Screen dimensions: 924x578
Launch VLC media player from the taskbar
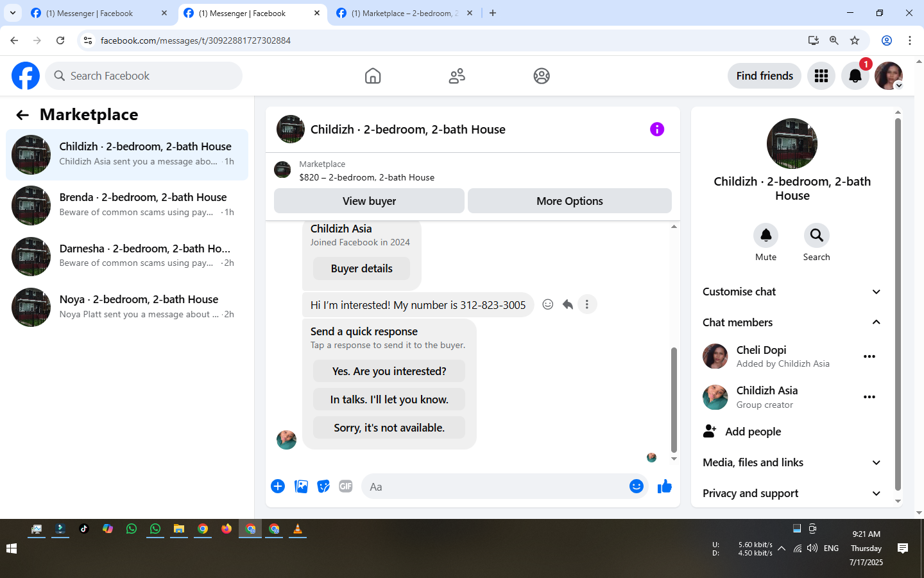point(298,529)
